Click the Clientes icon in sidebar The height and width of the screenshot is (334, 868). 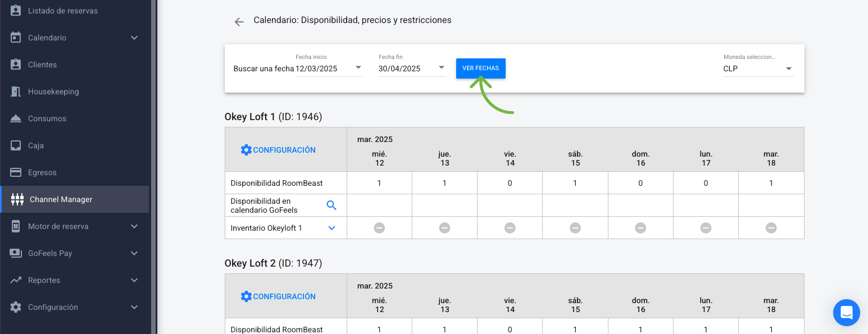coord(16,65)
